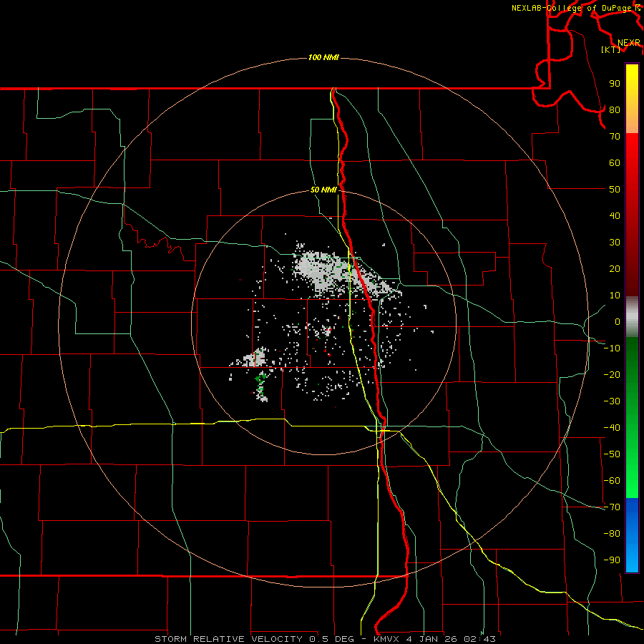Click the 30 value on velocity scale
This screenshot has height=644, width=644.
pos(615,243)
